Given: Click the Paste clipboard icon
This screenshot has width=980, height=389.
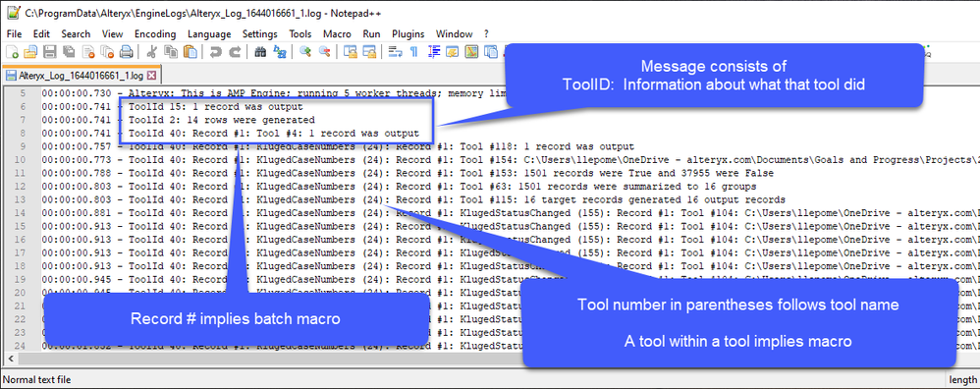Looking at the screenshot, I should [190, 52].
